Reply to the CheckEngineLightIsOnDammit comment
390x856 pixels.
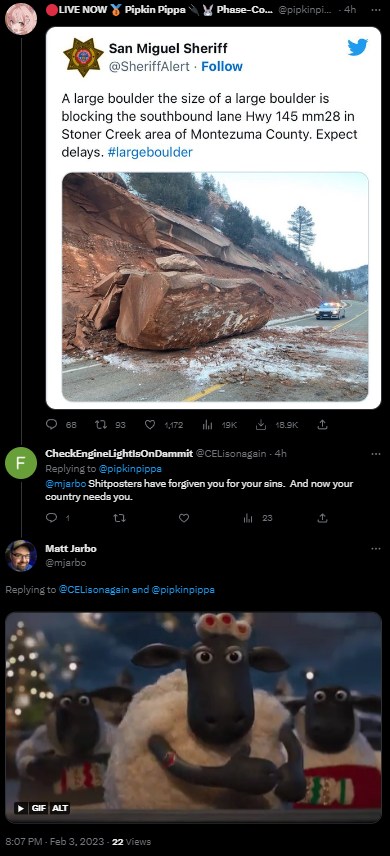[x=51, y=518]
